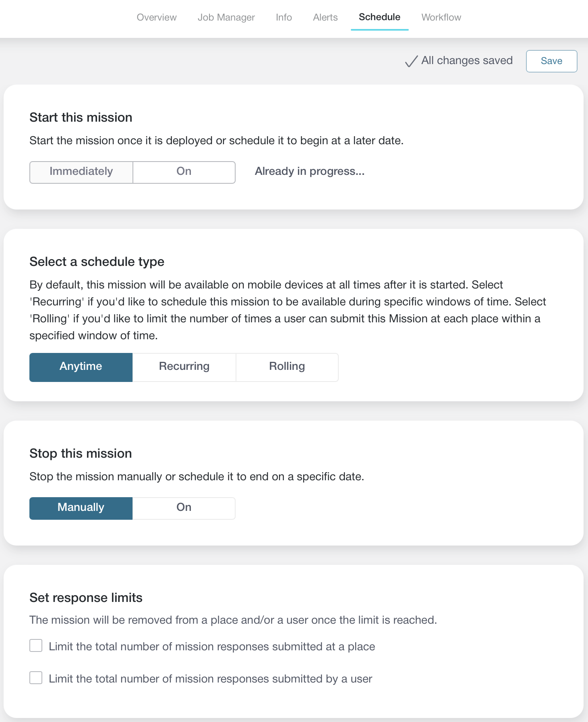This screenshot has width=588, height=722.
Task: Select the Schedule tab
Action: coord(379,17)
